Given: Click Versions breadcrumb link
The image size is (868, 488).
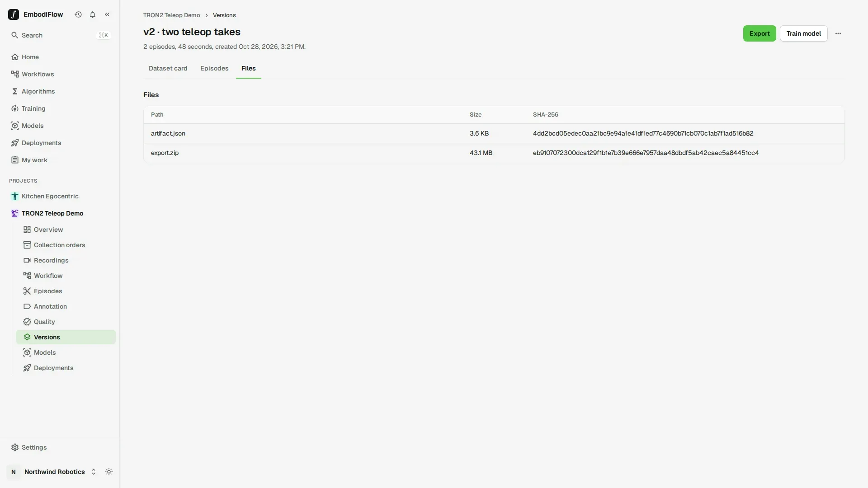Looking at the screenshot, I should tap(224, 15).
